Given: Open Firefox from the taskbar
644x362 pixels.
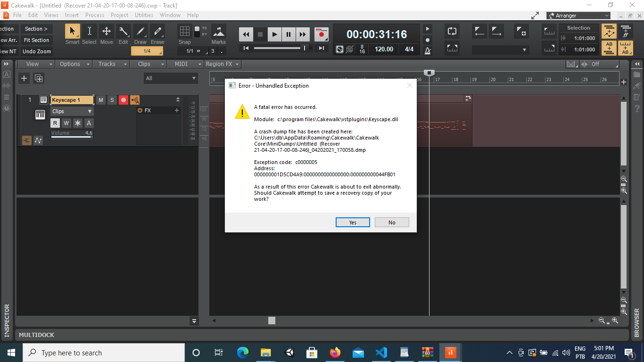Looking at the screenshot, I should tap(335, 353).
